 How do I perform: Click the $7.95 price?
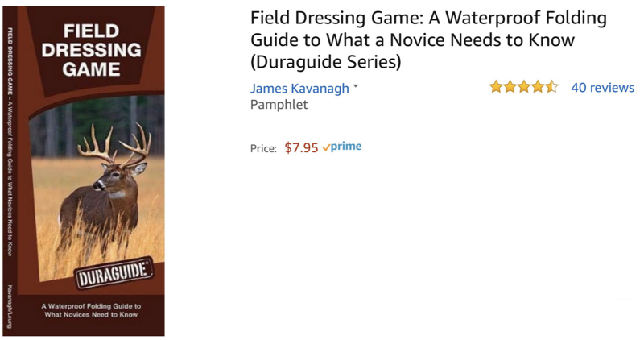pyautogui.click(x=301, y=148)
